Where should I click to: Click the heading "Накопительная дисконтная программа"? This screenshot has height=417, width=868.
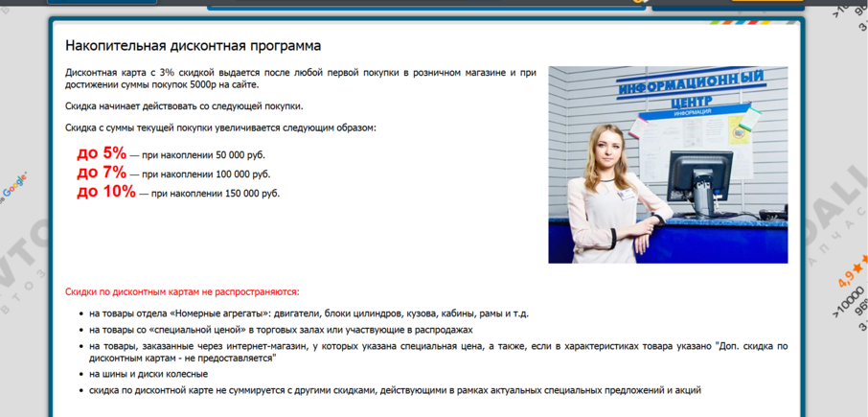point(194,46)
